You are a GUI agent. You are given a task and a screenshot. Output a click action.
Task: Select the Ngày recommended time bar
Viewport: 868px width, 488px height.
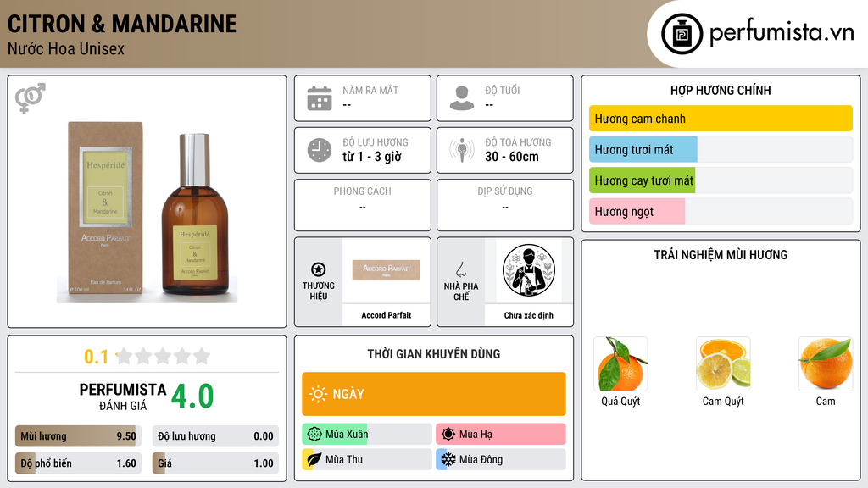point(434,394)
